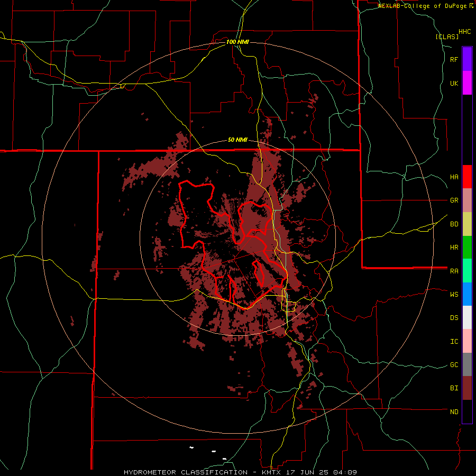Click the green HR color swatch
The width and height of the screenshot is (476, 476).
point(467,248)
